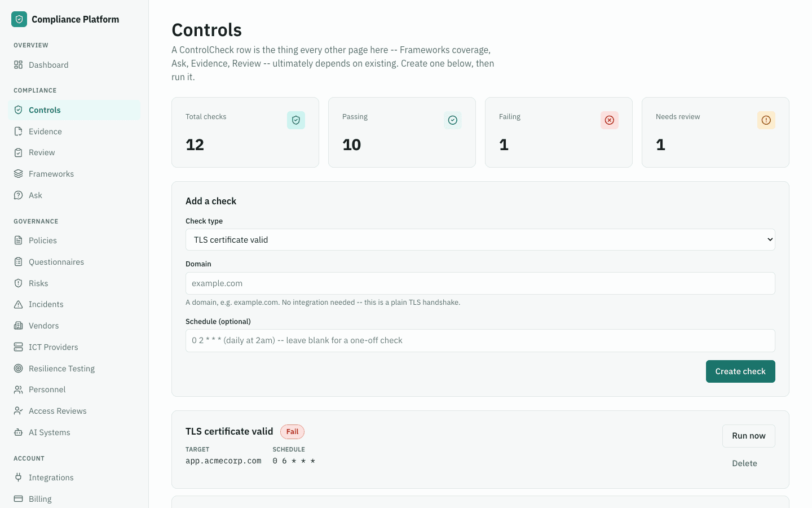Click Run now for TLS certificate check
The height and width of the screenshot is (508, 812).
click(x=749, y=436)
